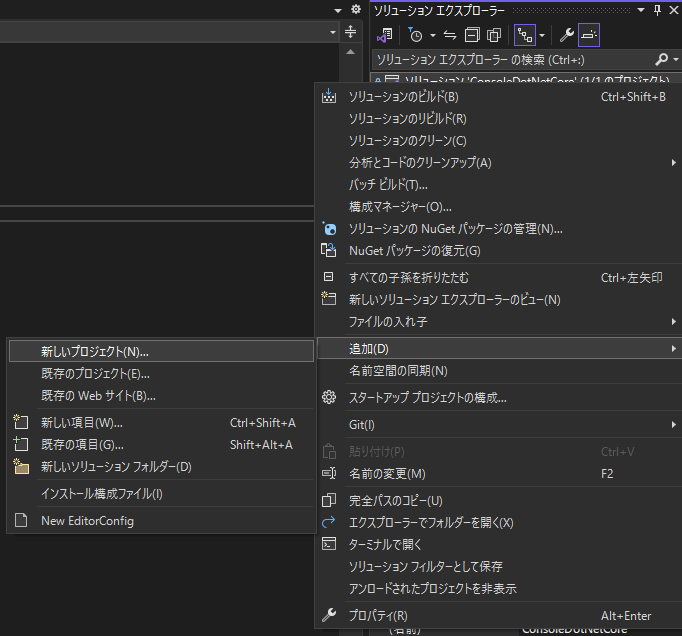
Task: Click the editor gear settings icon
Action: tap(356, 10)
